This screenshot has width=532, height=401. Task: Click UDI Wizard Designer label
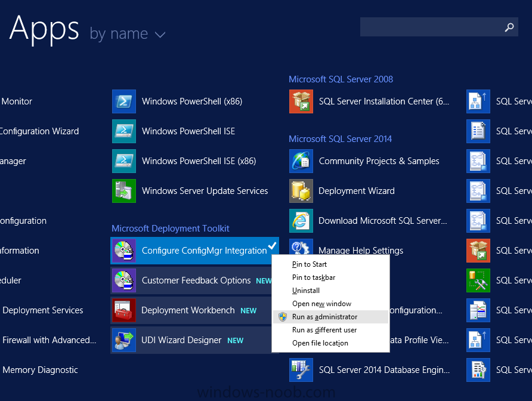pos(181,340)
